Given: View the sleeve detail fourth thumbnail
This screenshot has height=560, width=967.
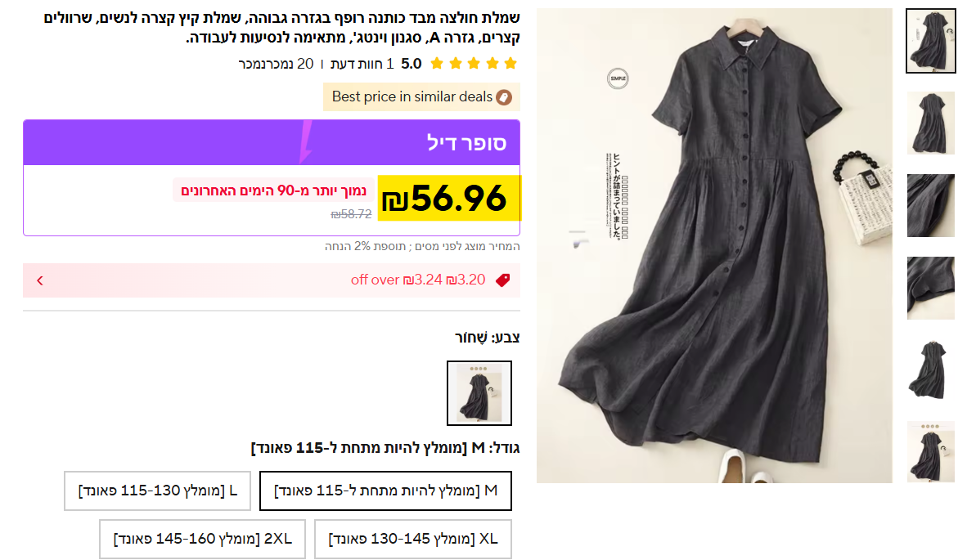Looking at the screenshot, I should (x=931, y=288).
